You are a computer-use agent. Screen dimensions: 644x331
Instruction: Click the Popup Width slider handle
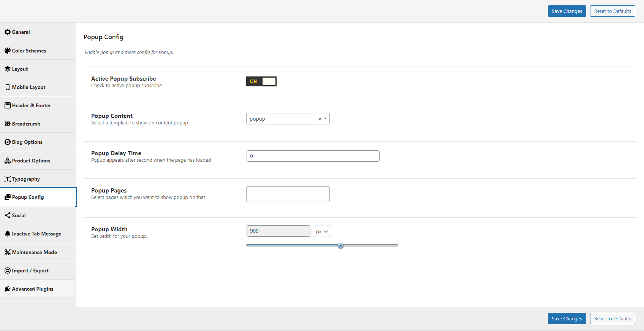(340, 245)
